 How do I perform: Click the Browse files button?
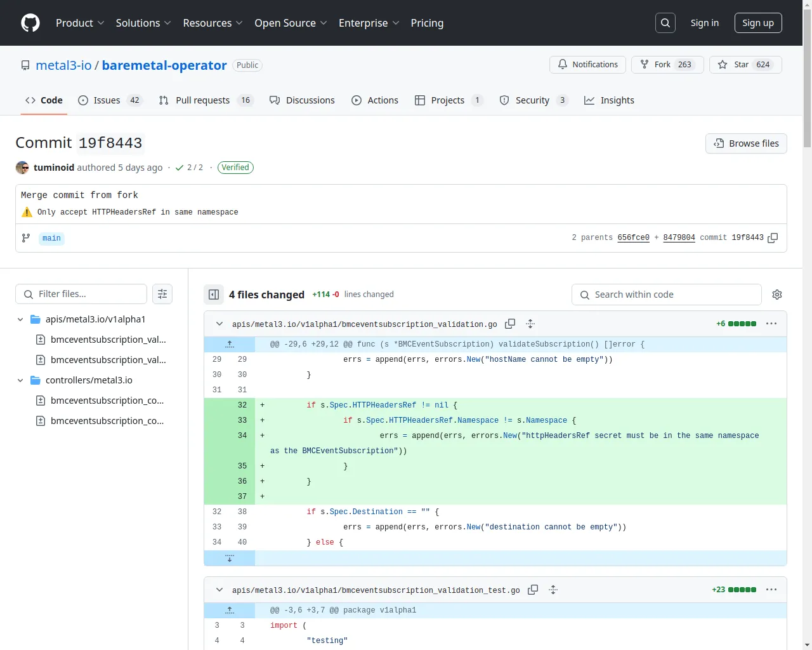(746, 143)
